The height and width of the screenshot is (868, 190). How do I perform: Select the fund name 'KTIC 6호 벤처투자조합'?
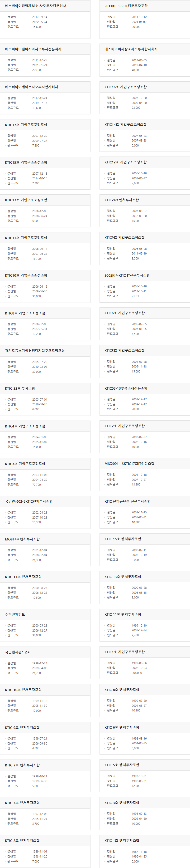(122, 727)
